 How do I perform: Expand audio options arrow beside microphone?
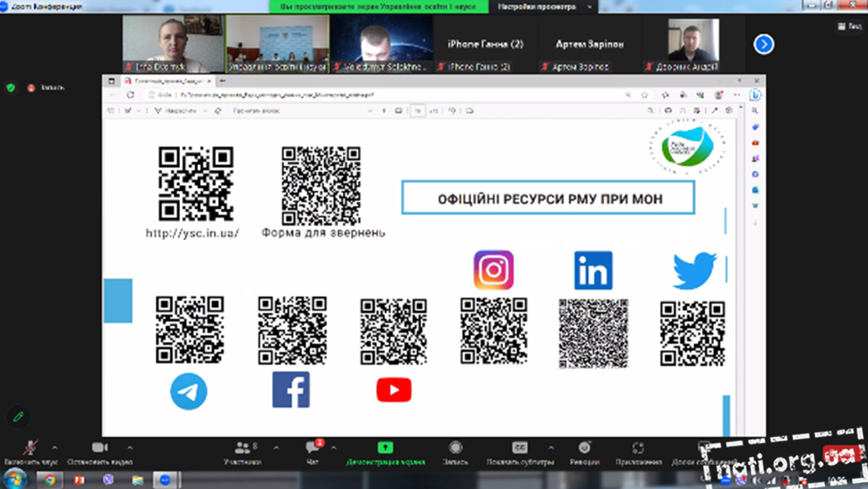54,448
